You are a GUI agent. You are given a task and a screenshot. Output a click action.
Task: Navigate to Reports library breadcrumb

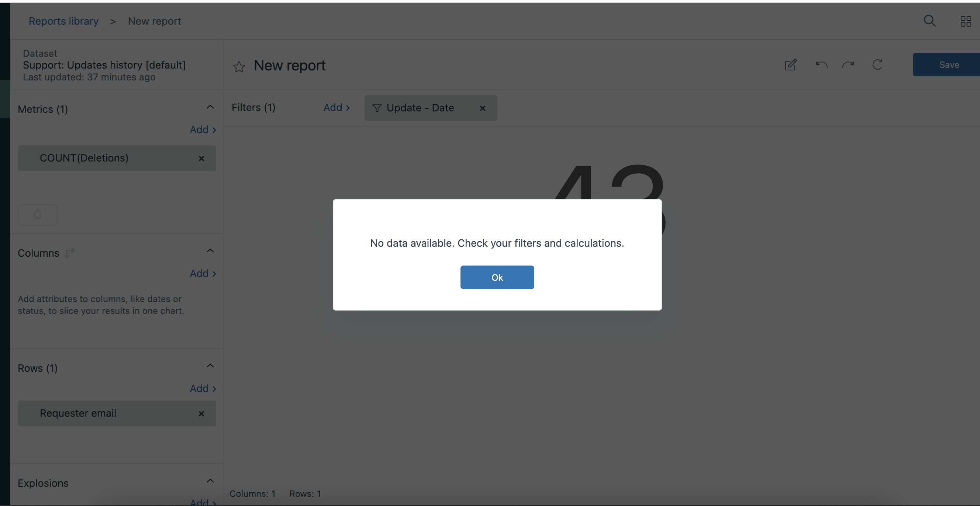click(63, 21)
